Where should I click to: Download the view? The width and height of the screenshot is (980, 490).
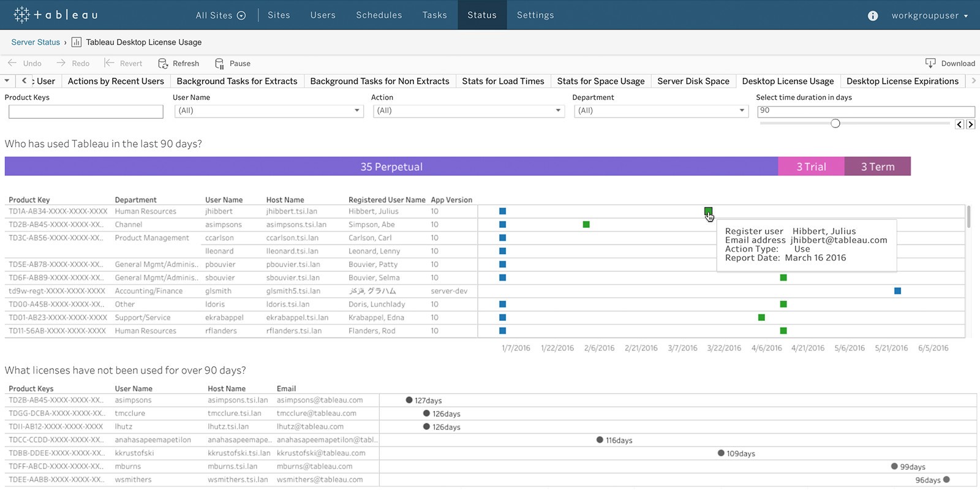pos(950,63)
